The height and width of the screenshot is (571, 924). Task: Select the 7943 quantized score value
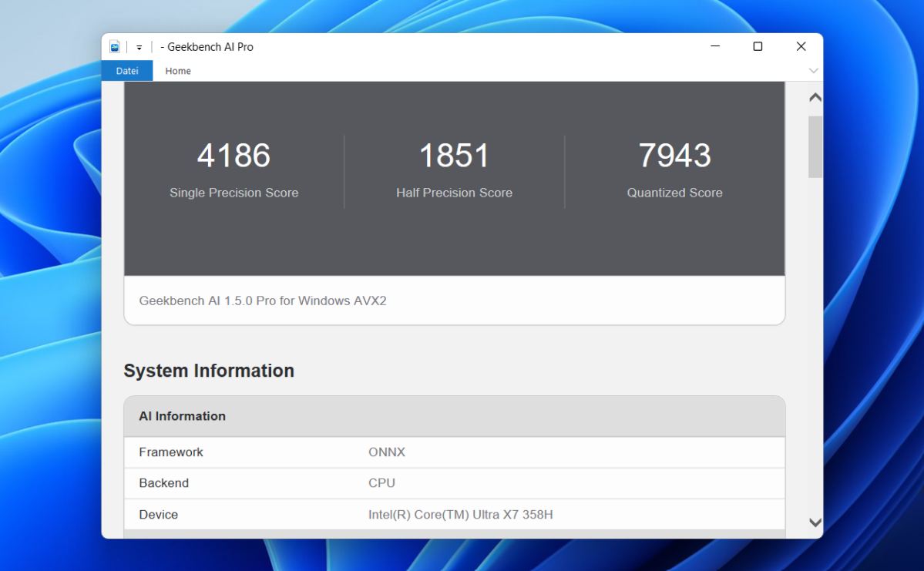point(675,156)
